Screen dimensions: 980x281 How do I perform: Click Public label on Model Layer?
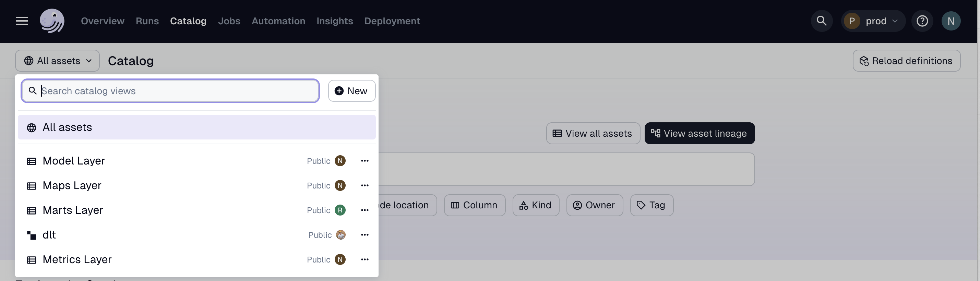tap(319, 161)
